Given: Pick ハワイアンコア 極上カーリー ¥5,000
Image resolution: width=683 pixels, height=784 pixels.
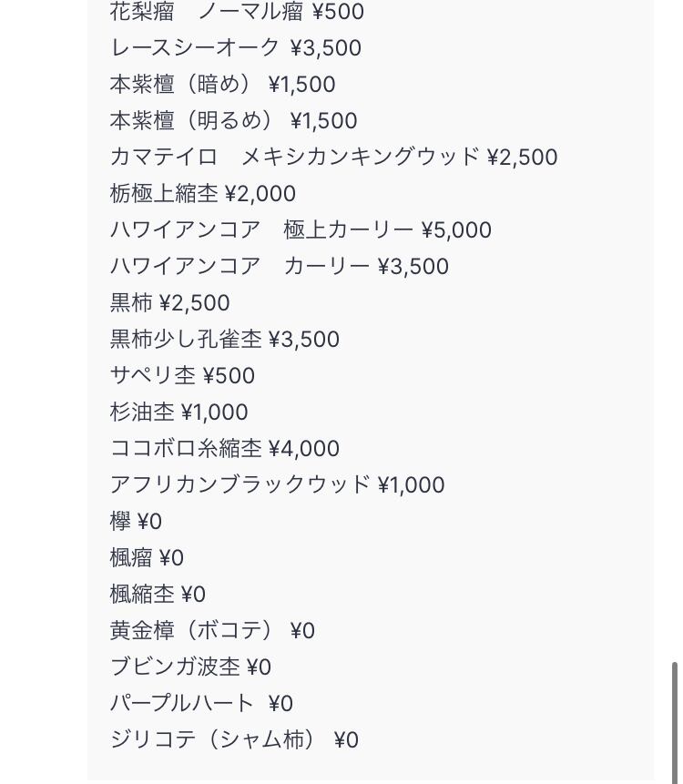Looking at the screenshot, I should (x=301, y=229).
